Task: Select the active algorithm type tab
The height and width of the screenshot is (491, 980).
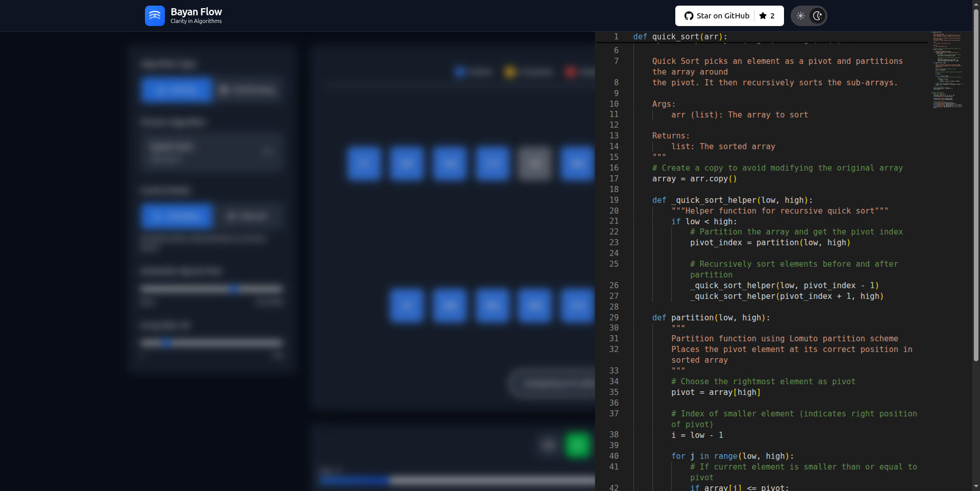Action: [x=176, y=90]
